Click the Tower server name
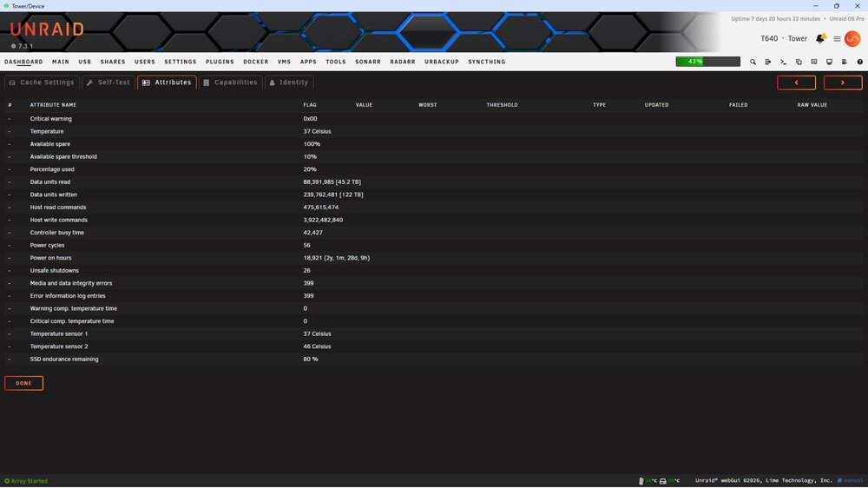 (797, 39)
